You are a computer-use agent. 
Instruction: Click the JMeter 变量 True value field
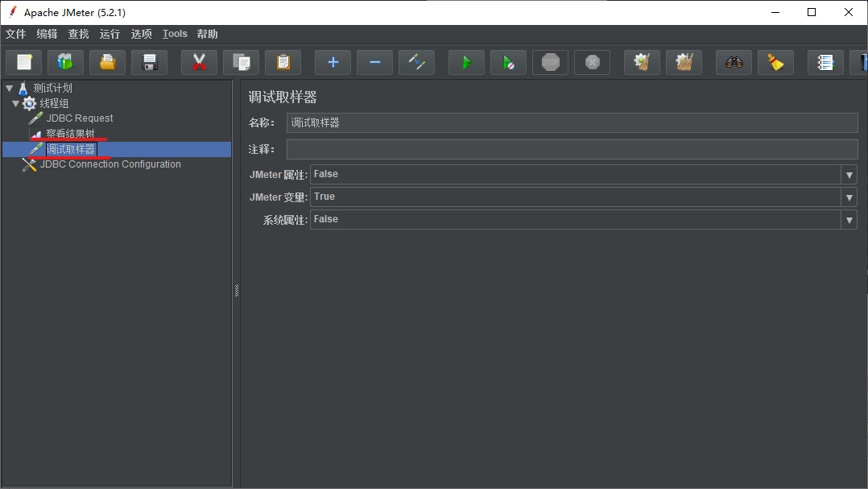click(576, 197)
